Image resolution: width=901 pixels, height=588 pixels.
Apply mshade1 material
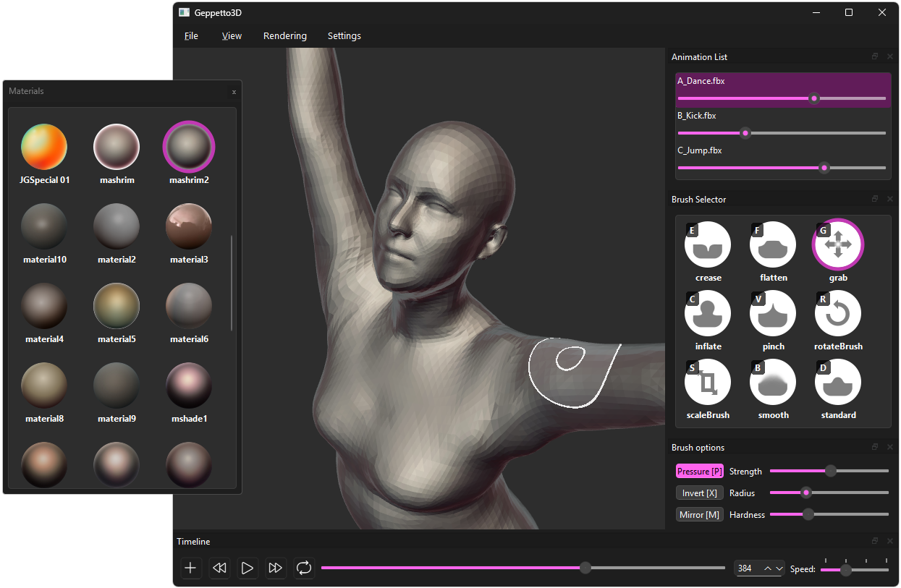pyautogui.click(x=189, y=385)
